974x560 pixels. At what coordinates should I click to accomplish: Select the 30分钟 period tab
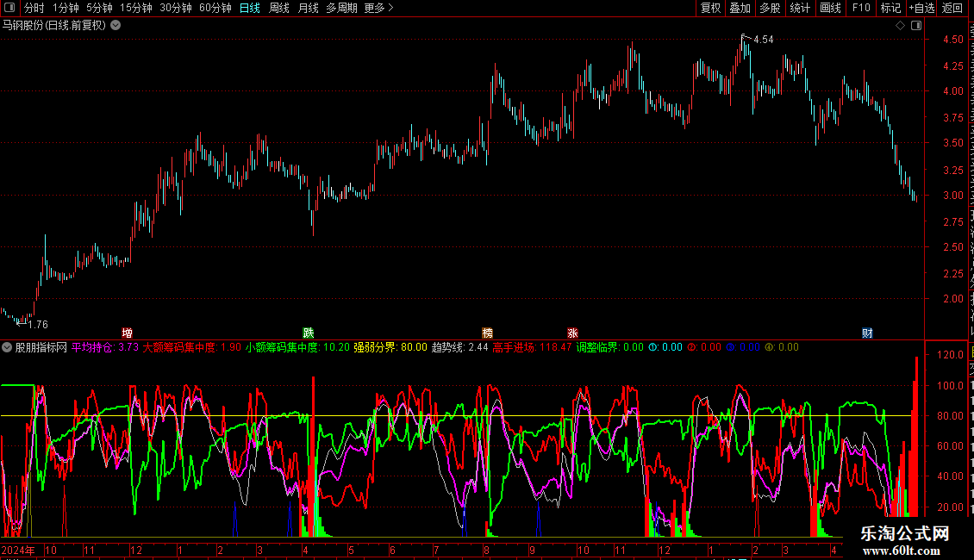(x=176, y=8)
